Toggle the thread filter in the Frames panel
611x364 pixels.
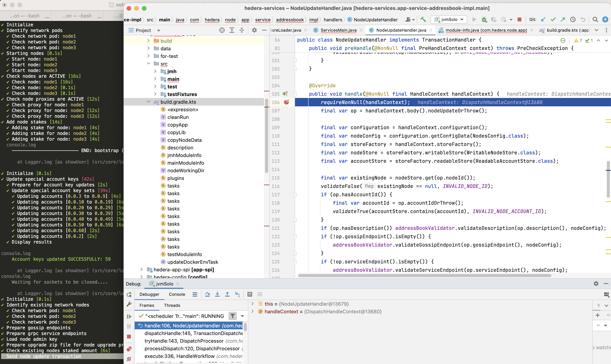(x=232, y=316)
